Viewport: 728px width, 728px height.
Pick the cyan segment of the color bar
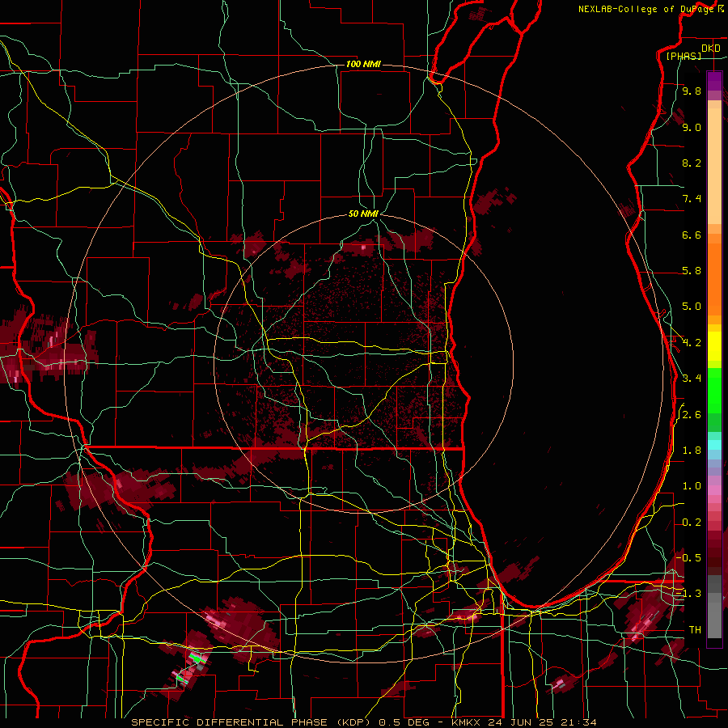(714, 445)
